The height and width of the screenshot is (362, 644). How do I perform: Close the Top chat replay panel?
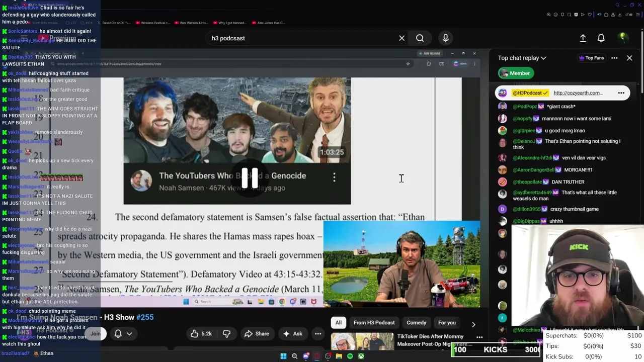pos(629,58)
